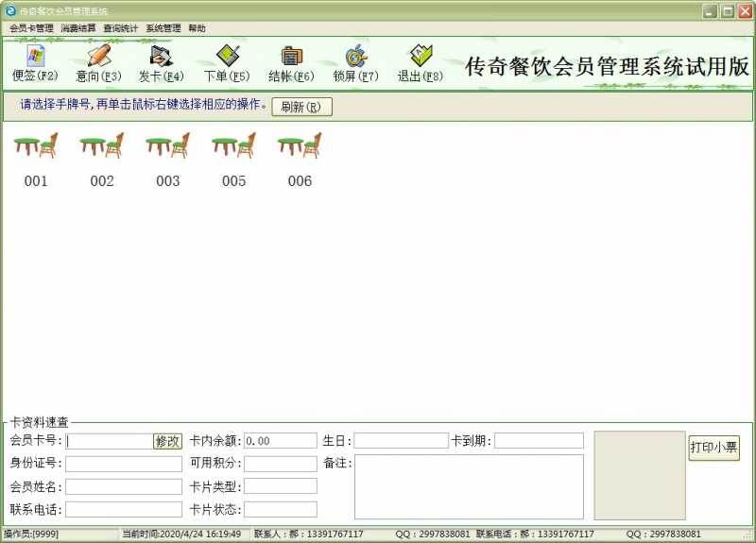
Task: Click the 结帐 (F6) checkout icon
Action: click(x=291, y=62)
